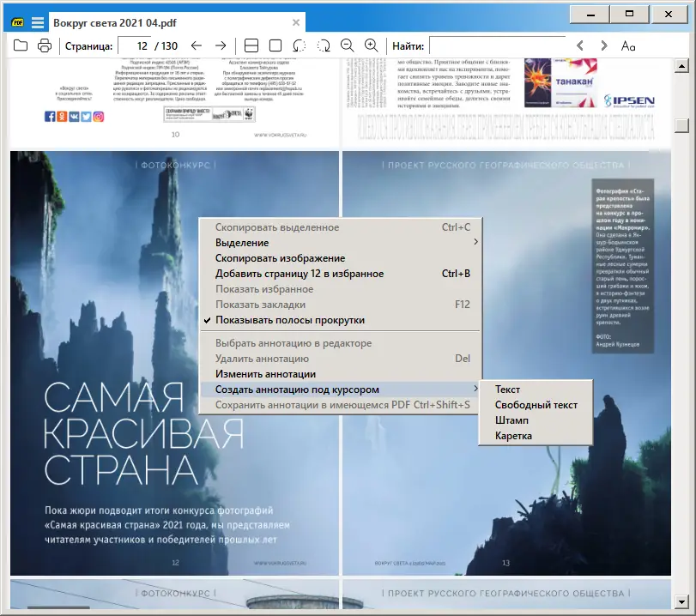
Task: Click the print icon
Action: click(x=45, y=45)
